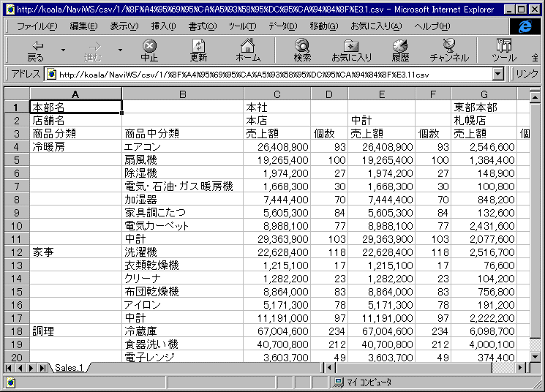Open the Back button history dropdown arrow

pyautogui.click(x=63, y=50)
